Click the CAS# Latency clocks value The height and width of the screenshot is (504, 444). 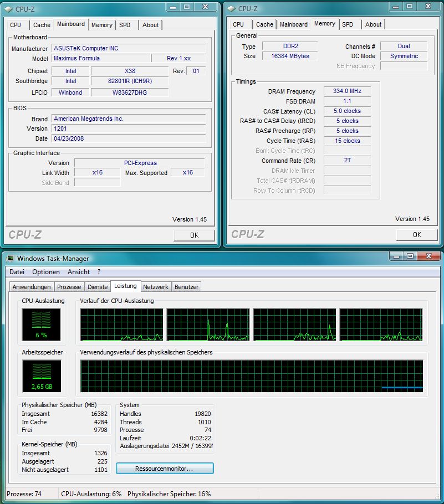pyautogui.click(x=346, y=111)
